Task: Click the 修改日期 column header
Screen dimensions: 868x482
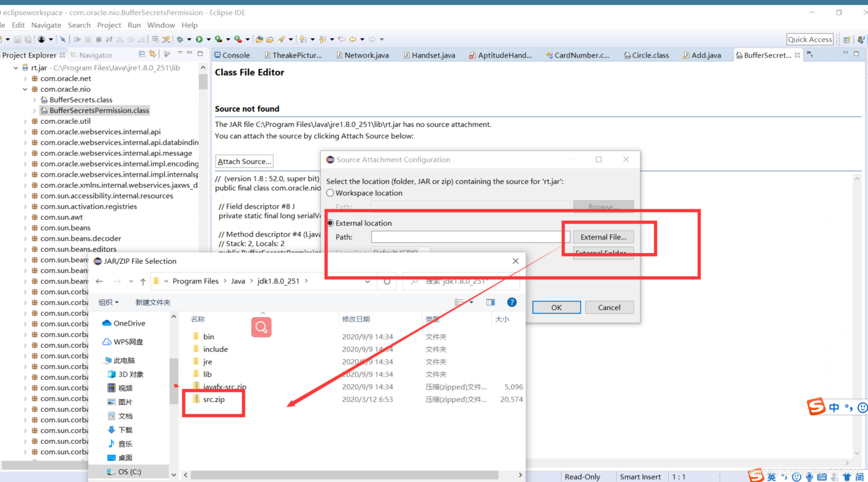Action: click(356, 319)
